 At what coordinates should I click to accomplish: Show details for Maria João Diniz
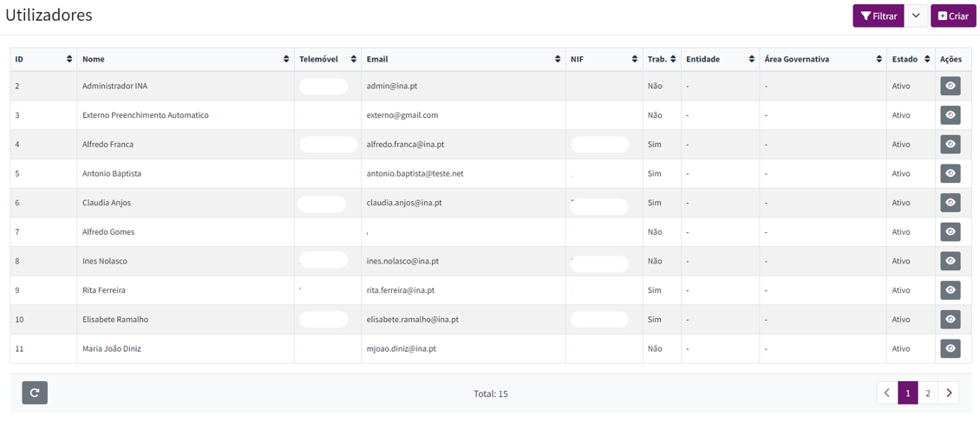click(950, 348)
